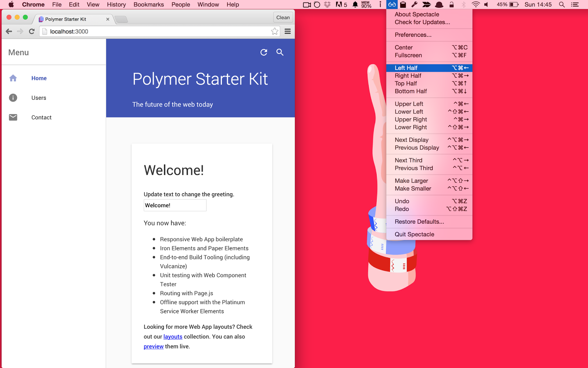Select Next Display in the Spectacle menu

(429, 139)
